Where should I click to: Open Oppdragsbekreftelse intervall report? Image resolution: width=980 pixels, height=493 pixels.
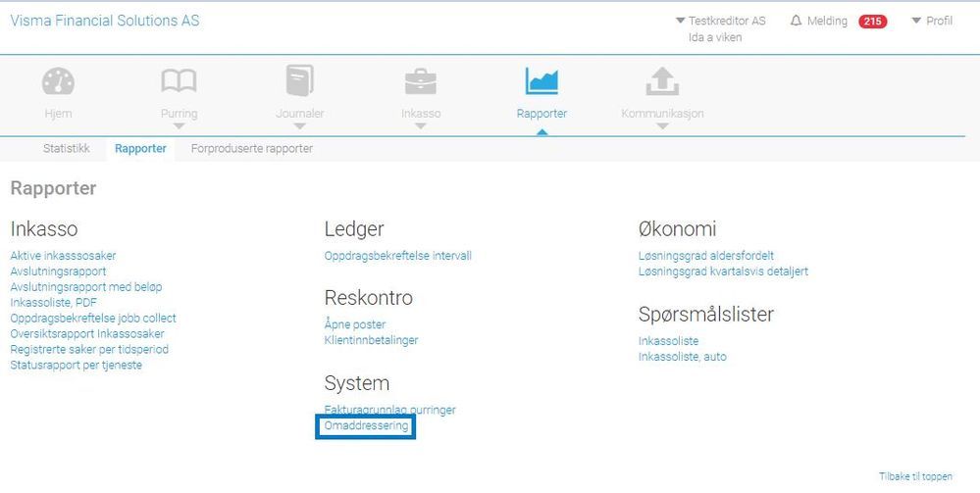point(398,256)
